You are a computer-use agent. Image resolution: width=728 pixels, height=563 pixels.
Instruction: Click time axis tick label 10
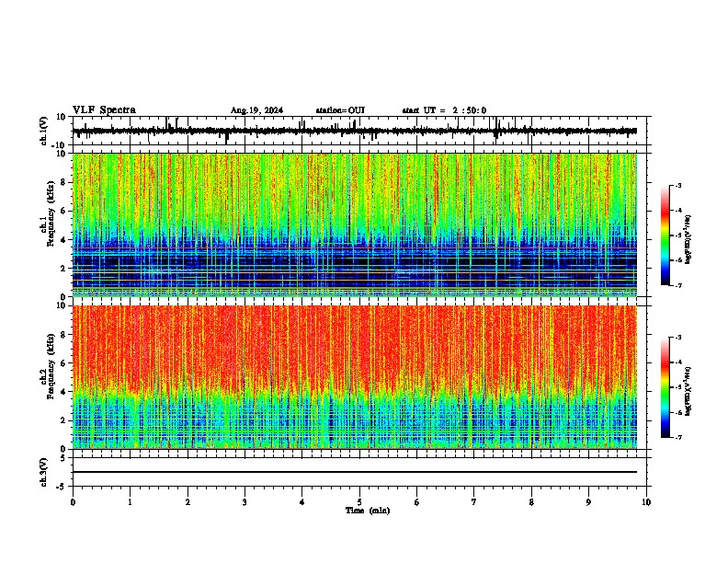[x=646, y=502]
